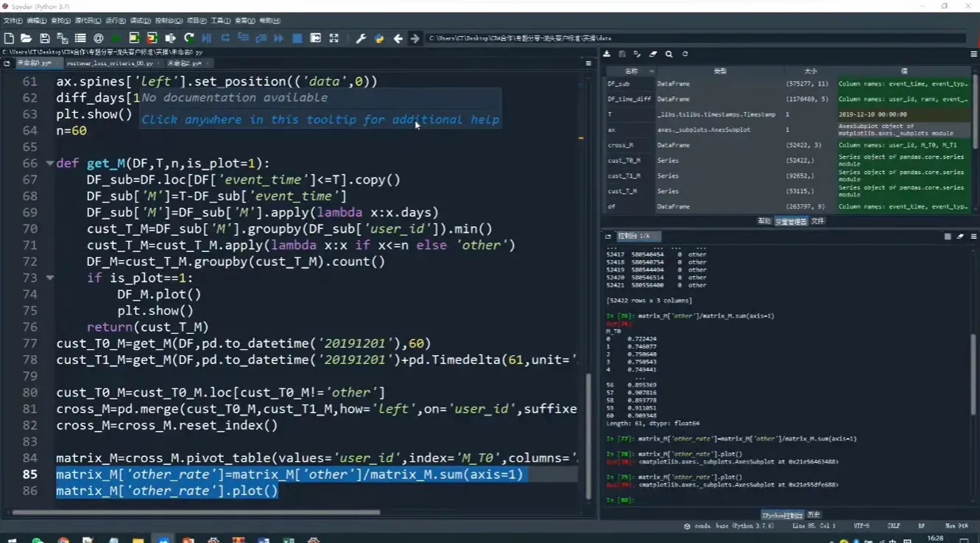Image resolution: width=980 pixels, height=543 pixels.
Task: Save the current file via floppy icon
Action: 45,38
